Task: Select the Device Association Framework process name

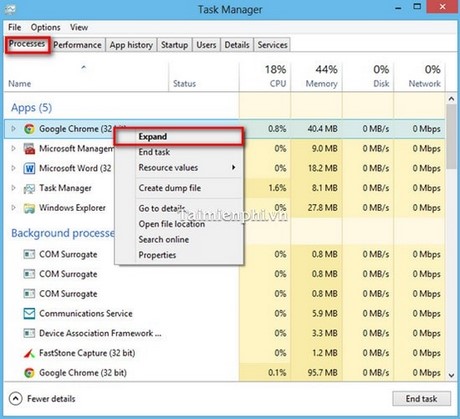Action: point(100,333)
